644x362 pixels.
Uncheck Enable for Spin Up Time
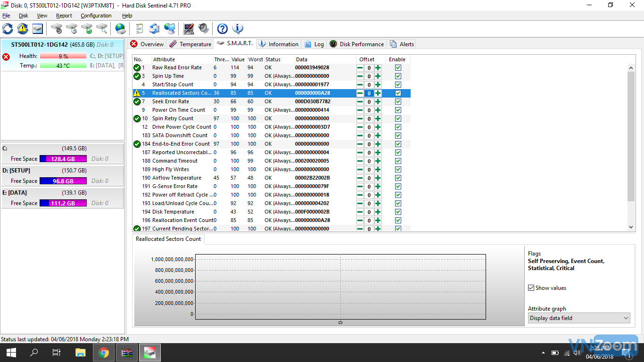click(398, 76)
